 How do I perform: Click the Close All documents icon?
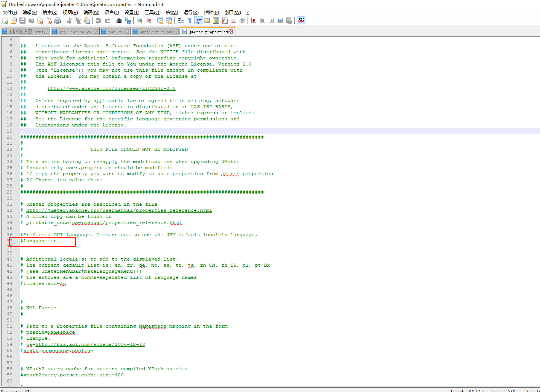coord(49,21)
